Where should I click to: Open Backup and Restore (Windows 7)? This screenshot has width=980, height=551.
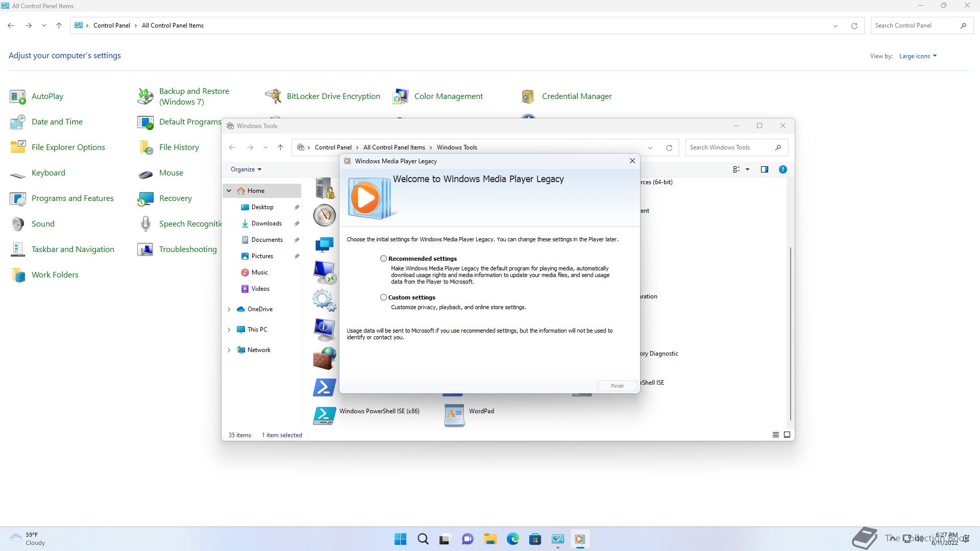click(184, 96)
